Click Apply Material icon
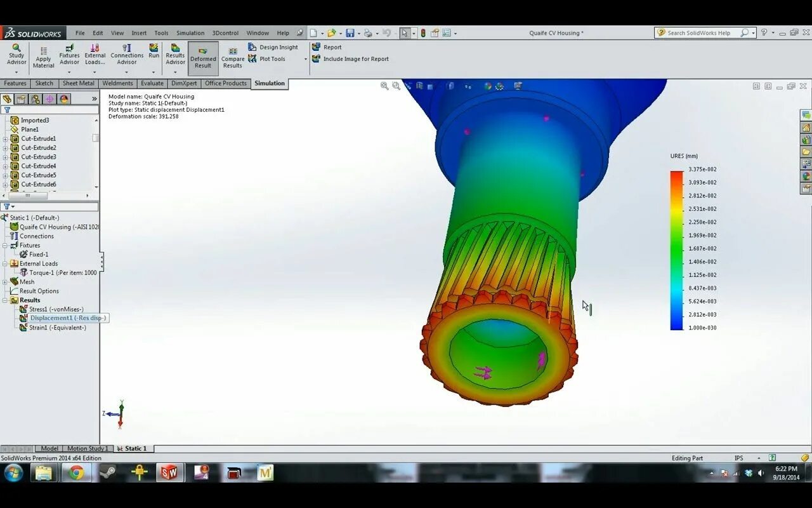Screen dimensions: 812x508 tap(43, 58)
